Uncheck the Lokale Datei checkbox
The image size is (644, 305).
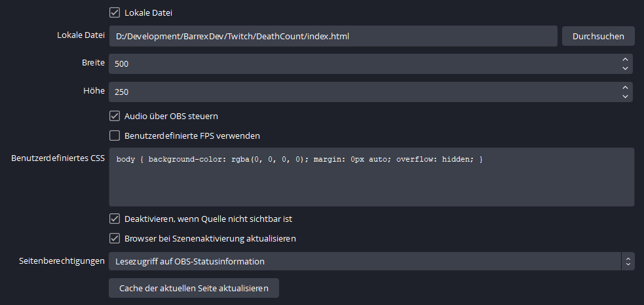[115, 12]
